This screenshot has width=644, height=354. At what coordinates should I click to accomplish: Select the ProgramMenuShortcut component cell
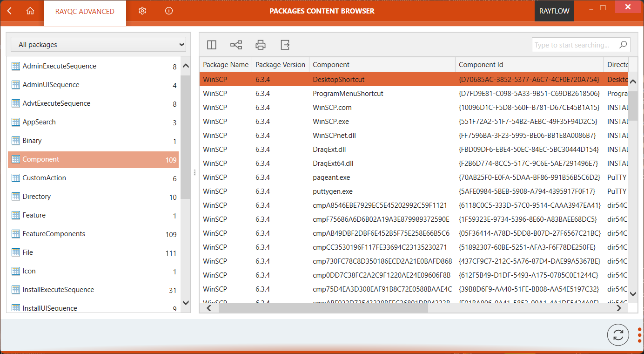coord(382,94)
